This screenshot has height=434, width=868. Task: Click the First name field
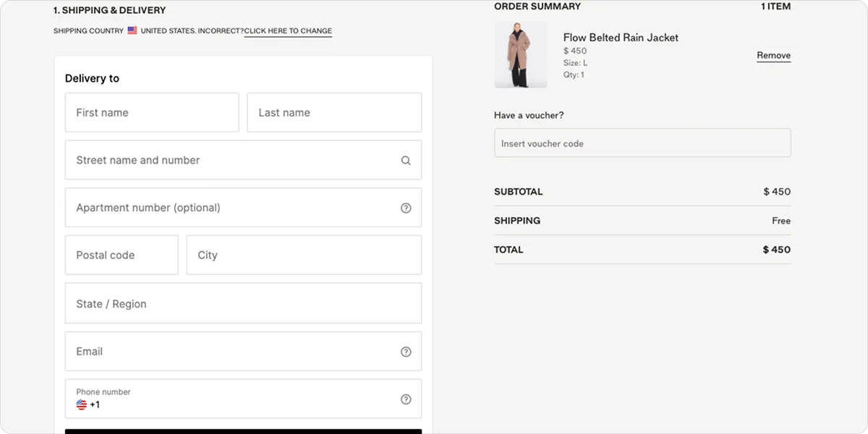[x=152, y=112]
